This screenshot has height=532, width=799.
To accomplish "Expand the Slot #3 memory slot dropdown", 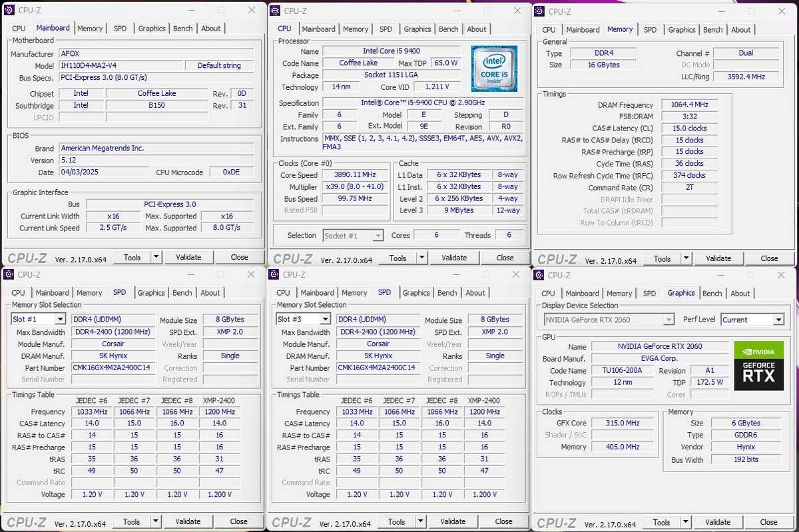I will pyautogui.click(x=324, y=320).
